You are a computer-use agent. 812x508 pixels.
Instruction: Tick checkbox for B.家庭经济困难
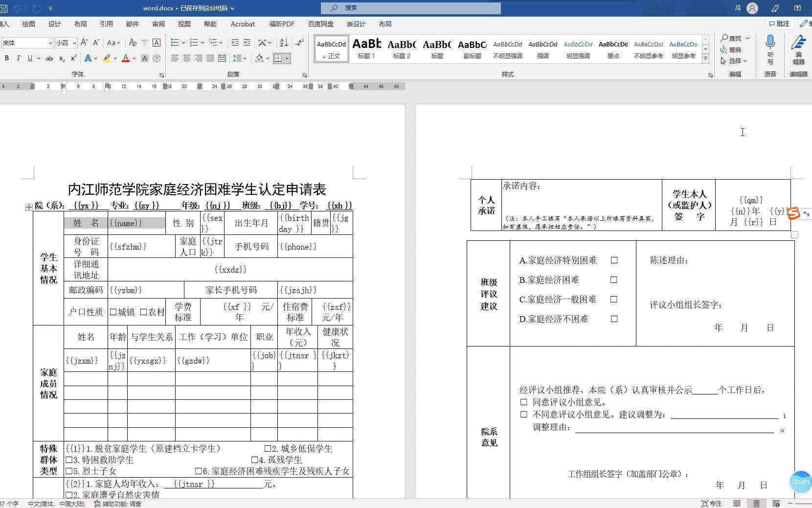[x=614, y=280]
